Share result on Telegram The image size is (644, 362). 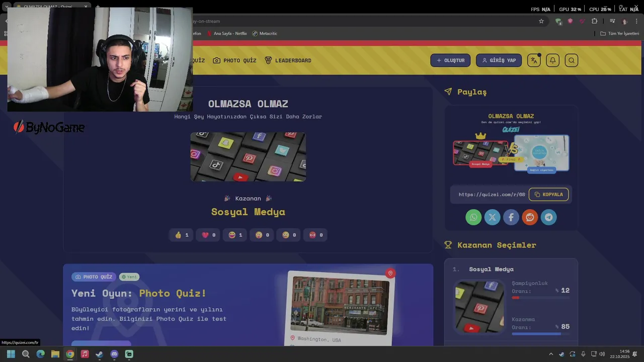548,217
